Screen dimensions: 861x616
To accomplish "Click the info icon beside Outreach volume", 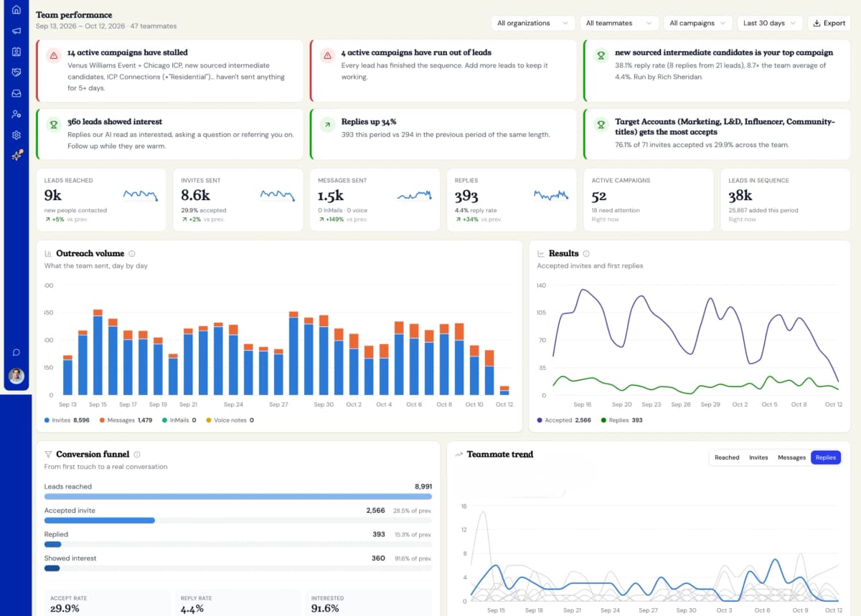I will (x=132, y=254).
